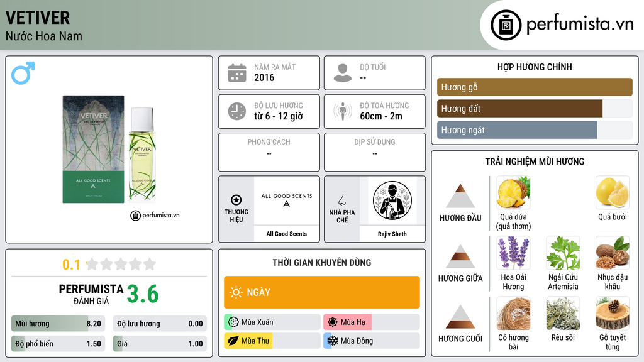The height and width of the screenshot is (362, 644).
Task: Click the person icon beside Độ tuổi
Action: (x=343, y=73)
